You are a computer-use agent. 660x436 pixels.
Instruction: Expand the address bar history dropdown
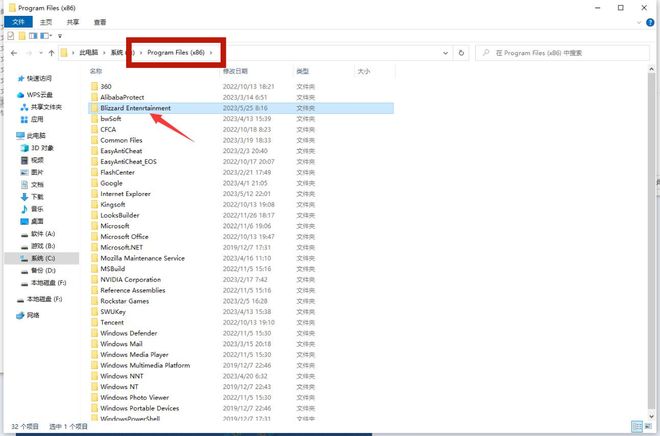[x=445, y=52]
